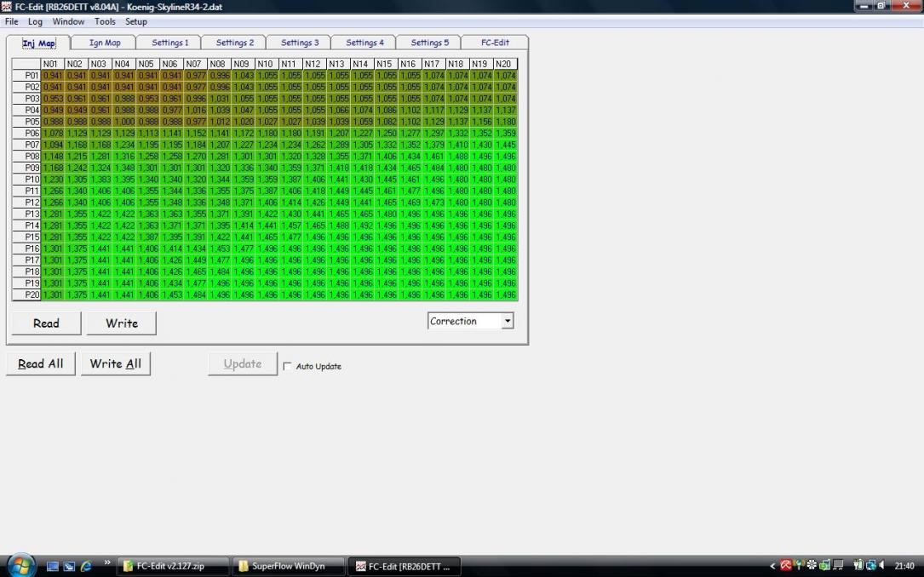Click the Avira red umbrella tray icon
The image size is (924, 577).
[786, 565]
